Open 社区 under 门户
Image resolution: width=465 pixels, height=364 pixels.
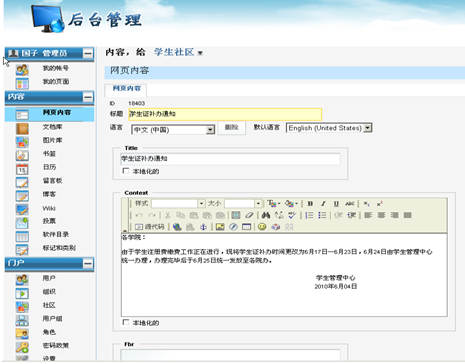point(49,305)
